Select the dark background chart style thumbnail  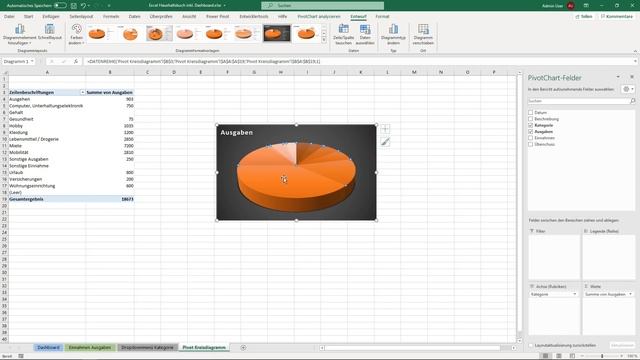(x=277, y=33)
